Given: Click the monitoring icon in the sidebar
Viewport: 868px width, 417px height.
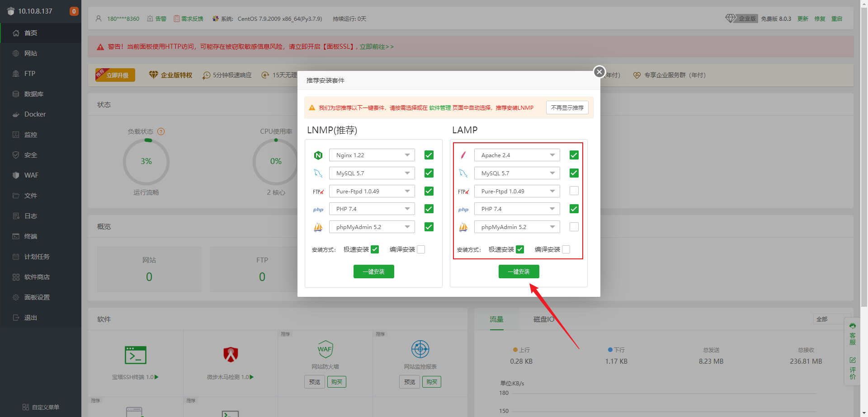Looking at the screenshot, I should [x=16, y=135].
